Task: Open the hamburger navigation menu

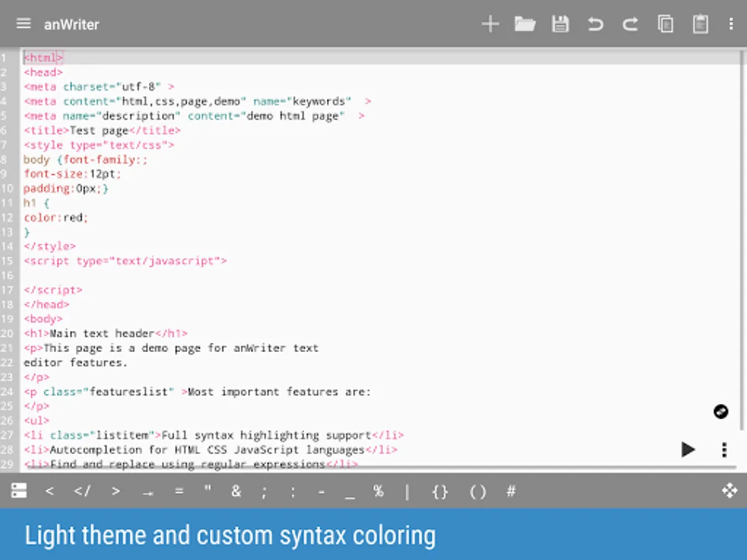Action: point(24,24)
